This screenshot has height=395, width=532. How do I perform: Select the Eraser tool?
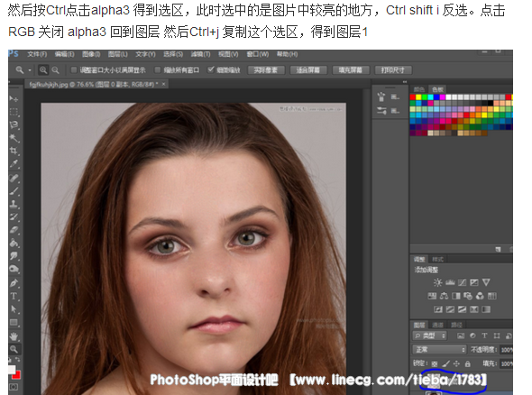(x=14, y=230)
